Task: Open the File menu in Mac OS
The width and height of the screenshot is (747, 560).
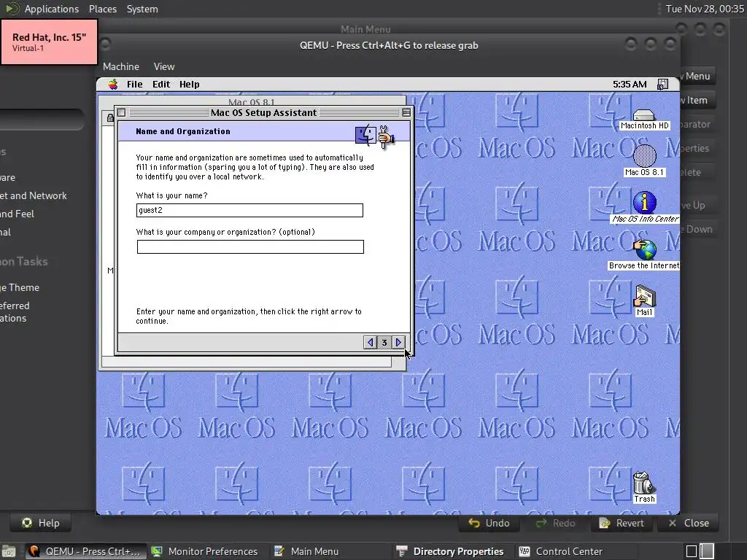Action: click(x=134, y=85)
